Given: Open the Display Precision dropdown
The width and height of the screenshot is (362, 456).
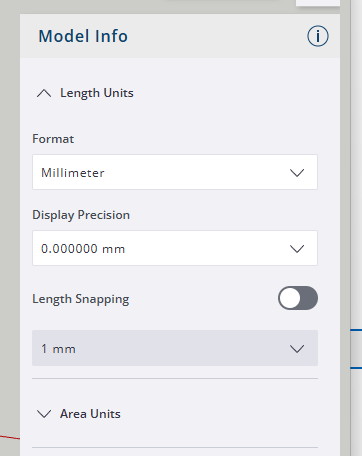Looking at the screenshot, I should pos(175,248).
